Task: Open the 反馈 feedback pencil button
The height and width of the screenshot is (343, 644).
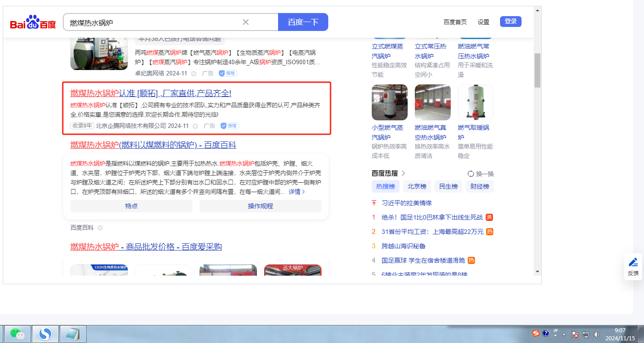Action: 633,267
